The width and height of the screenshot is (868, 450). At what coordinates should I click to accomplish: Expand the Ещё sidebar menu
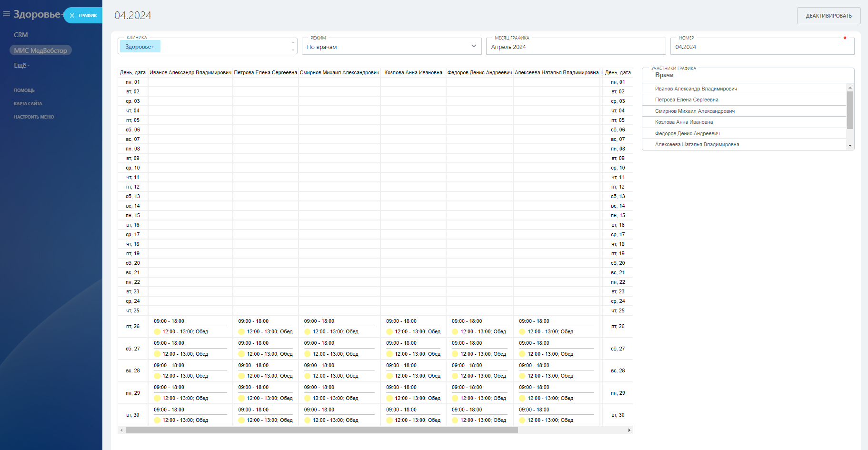pyautogui.click(x=21, y=66)
